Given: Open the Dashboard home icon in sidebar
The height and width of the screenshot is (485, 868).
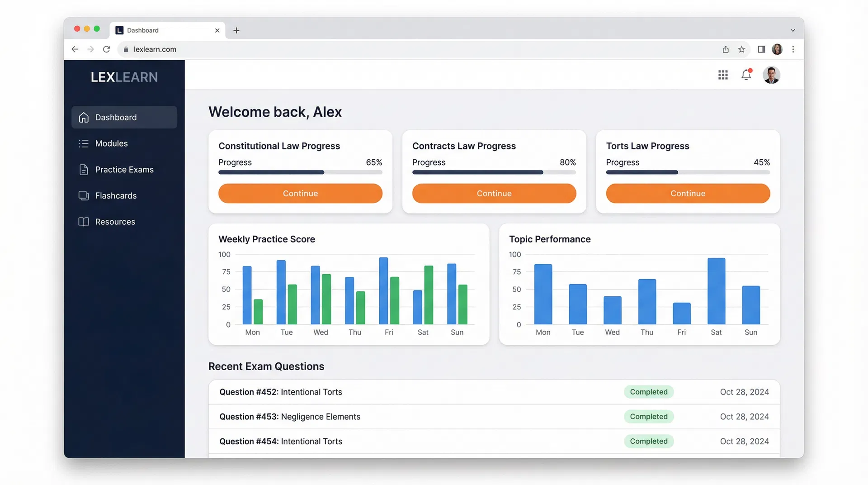Looking at the screenshot, I should [x=84, y=117].
